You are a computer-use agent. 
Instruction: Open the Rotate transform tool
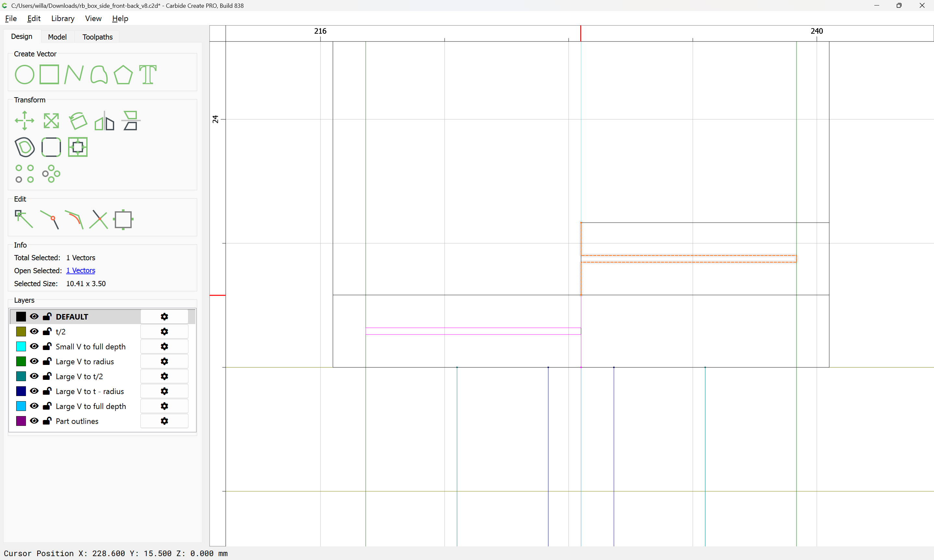pos(78,121)
